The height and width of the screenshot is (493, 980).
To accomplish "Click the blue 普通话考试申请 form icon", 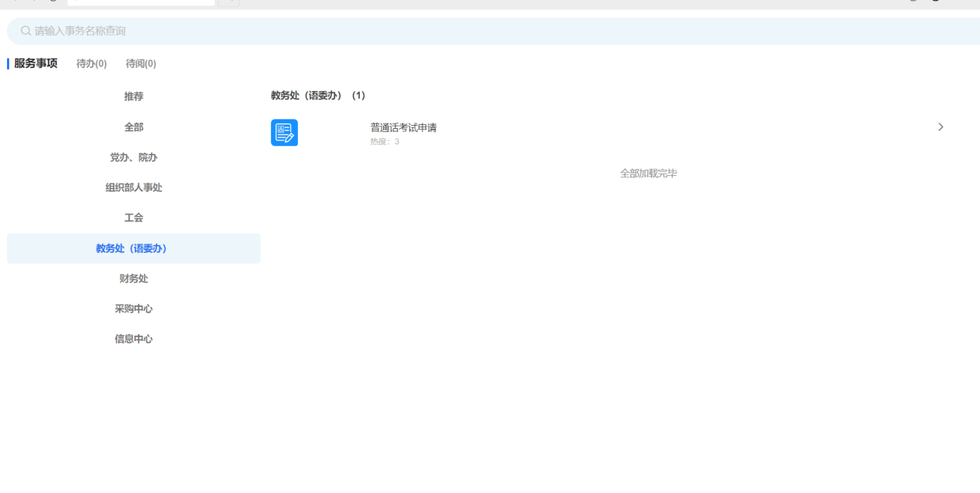I will 284,133.
